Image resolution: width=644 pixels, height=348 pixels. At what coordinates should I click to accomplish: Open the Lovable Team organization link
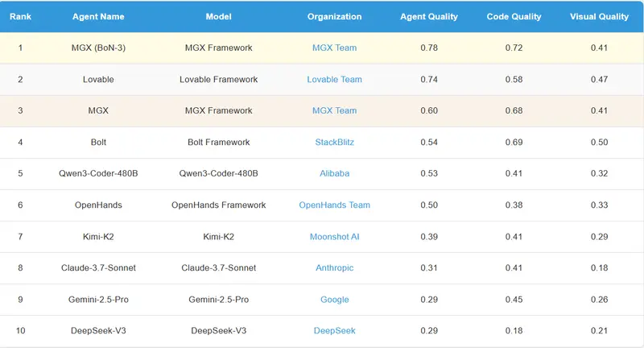tap(334, 80)
